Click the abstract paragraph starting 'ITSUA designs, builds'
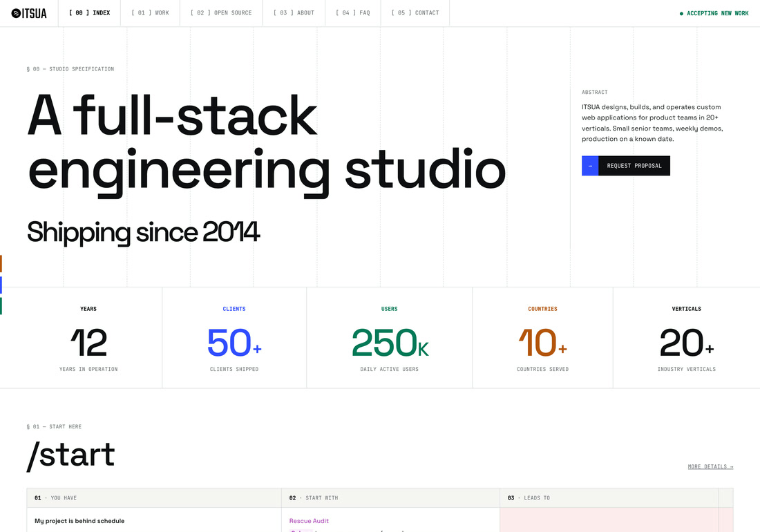 pos(652,123)
